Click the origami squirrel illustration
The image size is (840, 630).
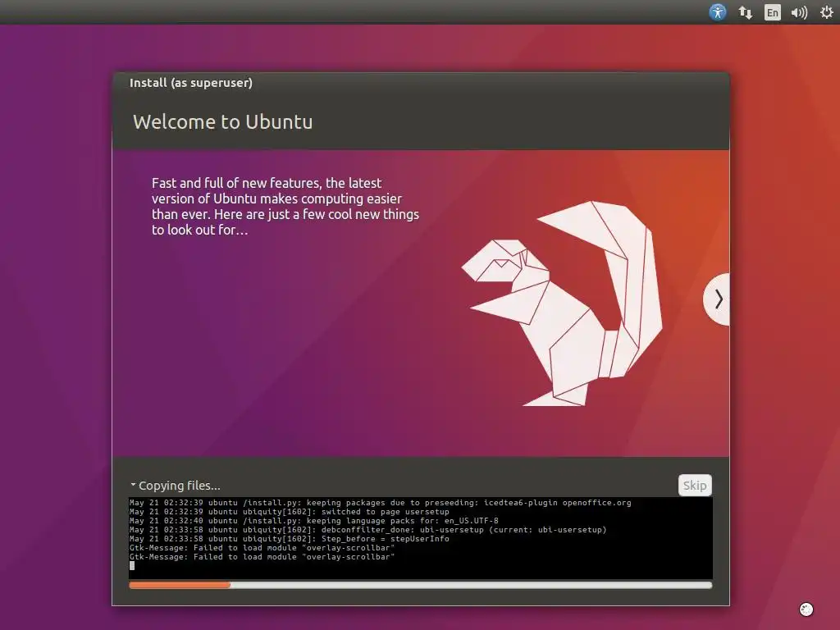pos(562,304)
